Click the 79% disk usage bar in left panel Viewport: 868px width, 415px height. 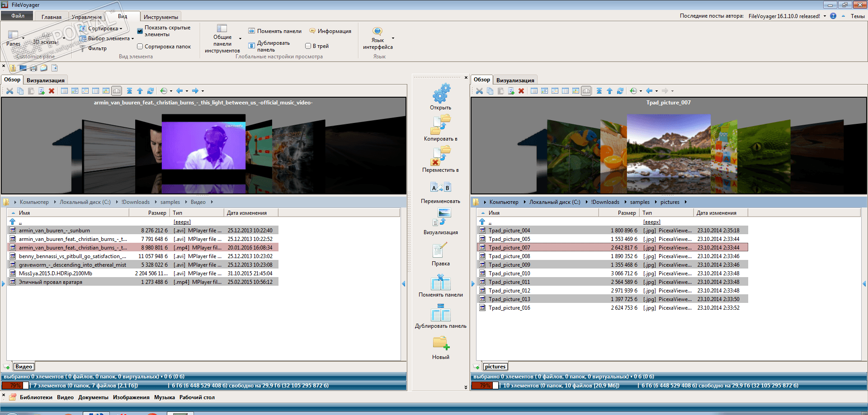click(x=15, y=386)
